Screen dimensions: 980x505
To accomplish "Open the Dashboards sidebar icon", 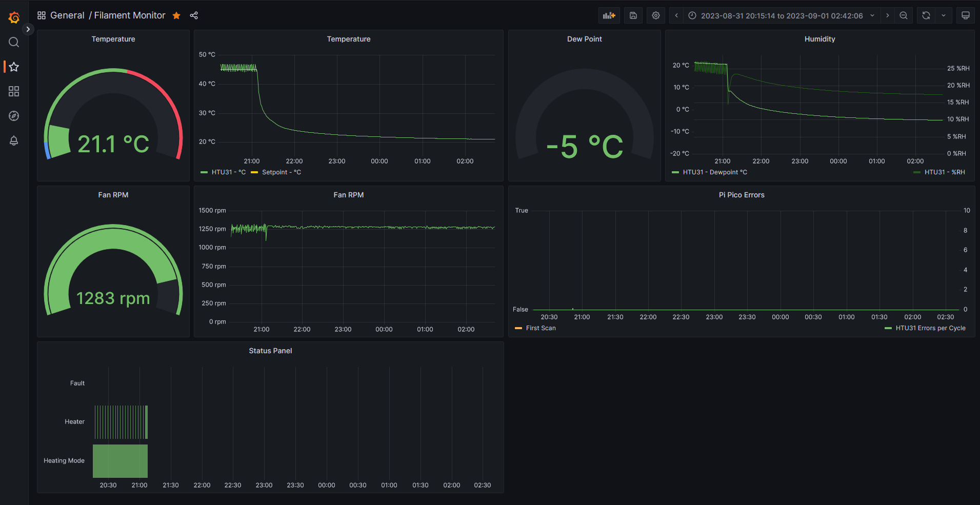I will tap(14, 91).
